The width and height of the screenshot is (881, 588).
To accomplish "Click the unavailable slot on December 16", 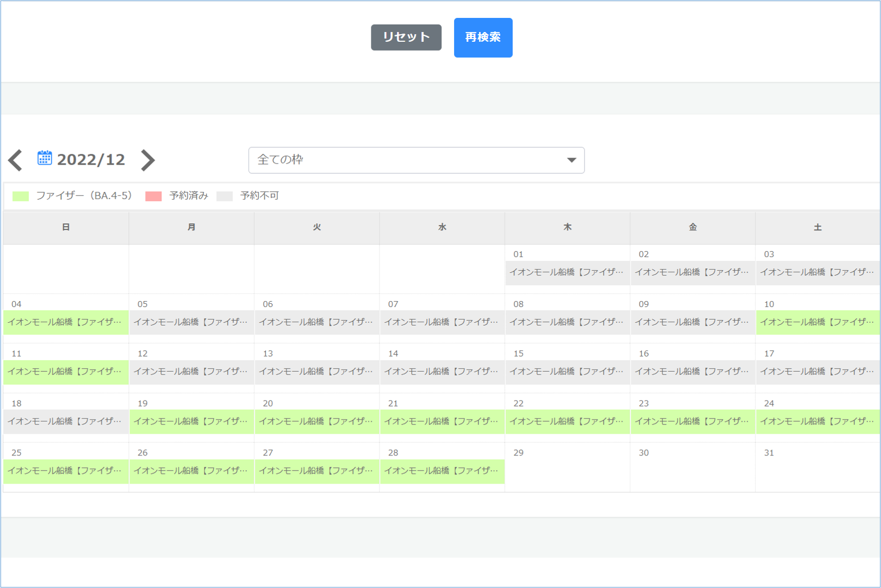I will (693, 372).
